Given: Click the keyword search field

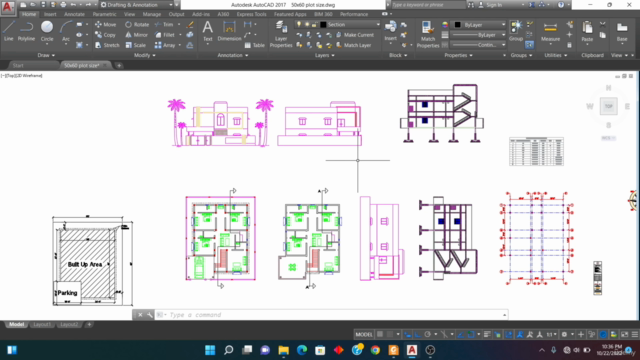Looking at the screenshot, I should point(428,5).
